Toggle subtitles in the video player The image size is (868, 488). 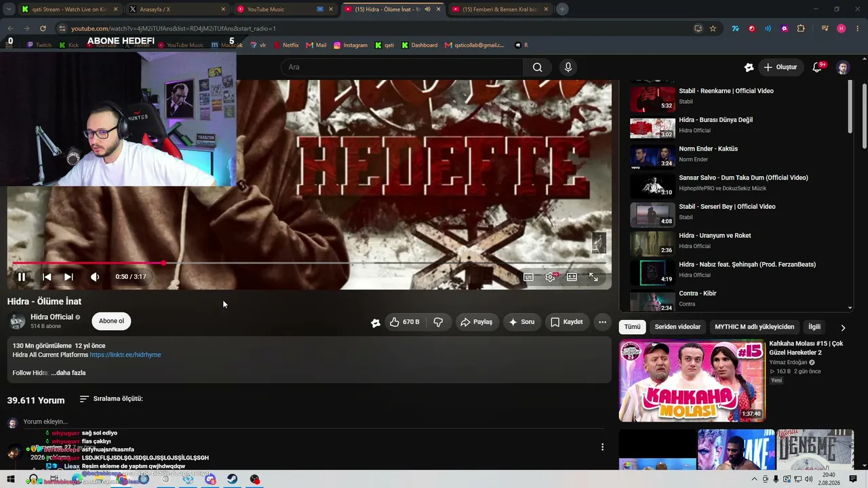click(x=528, y=277)
